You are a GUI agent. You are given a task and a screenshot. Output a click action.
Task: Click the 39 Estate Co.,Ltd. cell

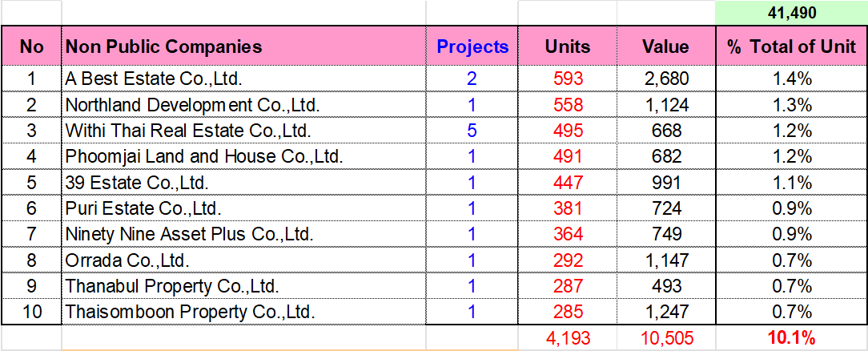click(137, 183)
